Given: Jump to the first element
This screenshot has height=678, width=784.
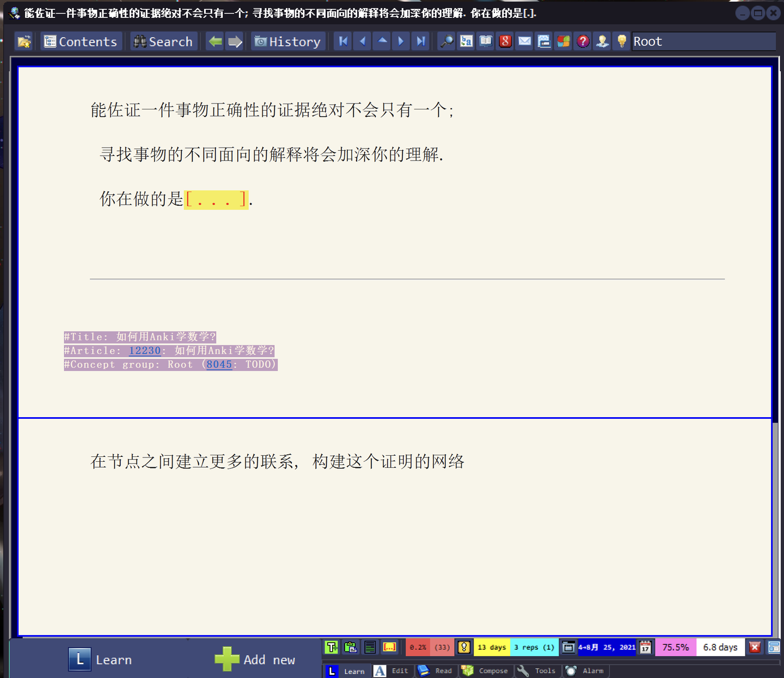Looking at the screenshot, I should 343,41.
